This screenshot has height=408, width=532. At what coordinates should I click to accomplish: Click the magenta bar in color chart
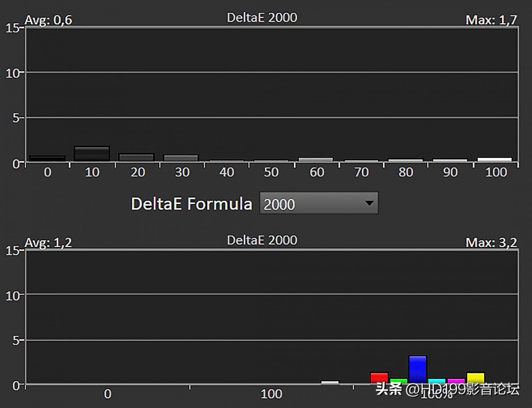coord(456,381)
